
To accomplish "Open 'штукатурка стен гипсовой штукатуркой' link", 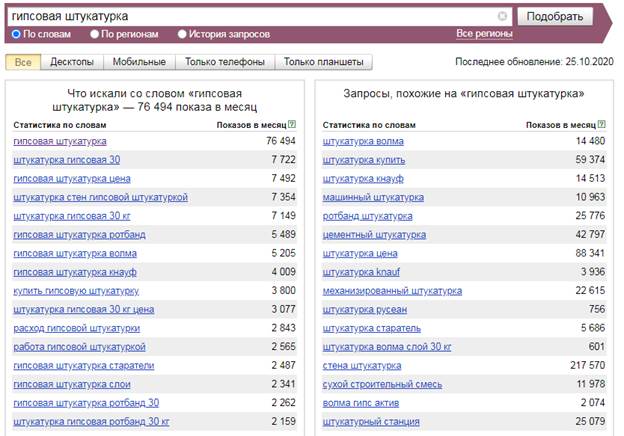I will (x=101, y=197).
